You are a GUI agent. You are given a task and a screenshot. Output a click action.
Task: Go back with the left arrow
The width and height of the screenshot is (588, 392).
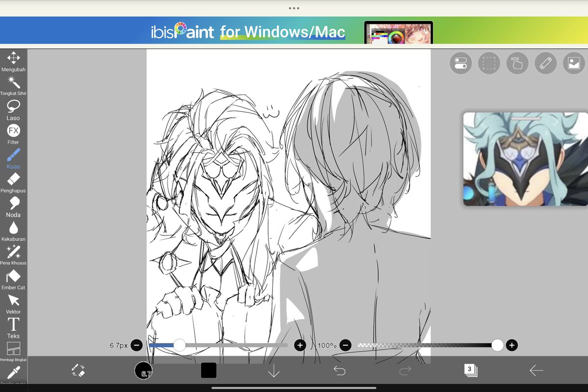pyautogui.click(x=536, y=370)
